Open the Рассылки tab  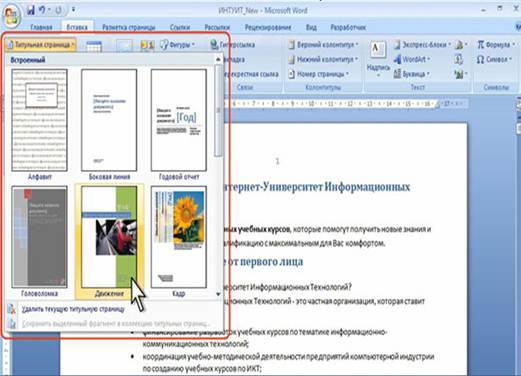[x=217, y=27]
